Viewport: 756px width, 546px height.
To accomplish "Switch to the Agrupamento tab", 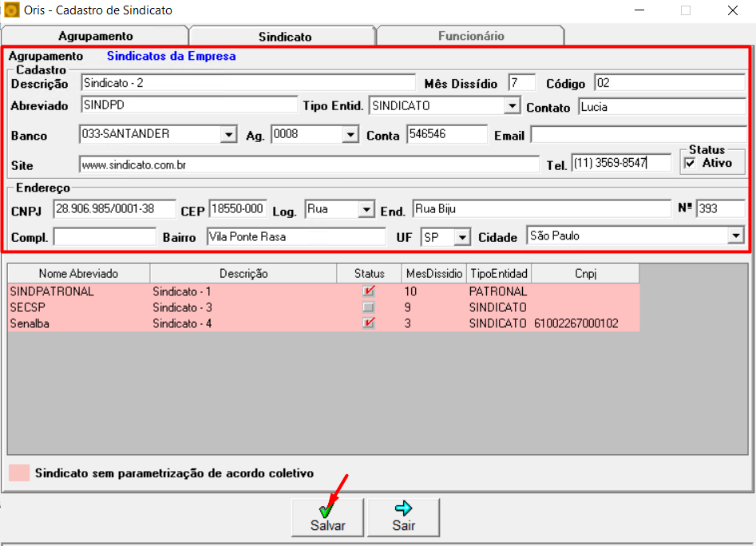I will pyautogui.click(x=95, y=36).
